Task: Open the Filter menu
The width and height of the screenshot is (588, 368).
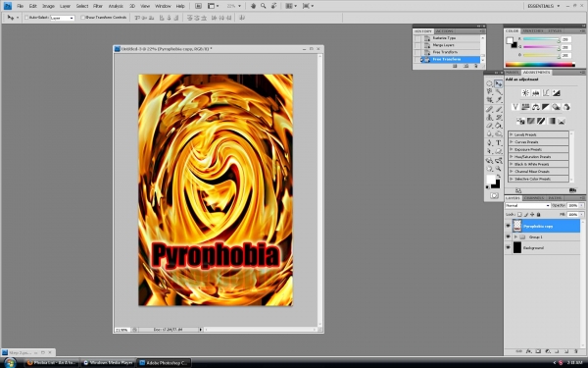Action: [98, 6]
